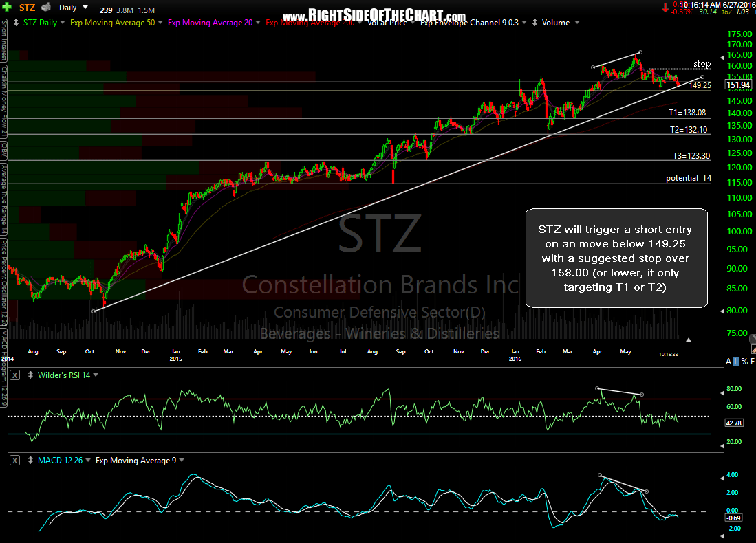Select logarithmic scale L button

[x=736, y=362]
